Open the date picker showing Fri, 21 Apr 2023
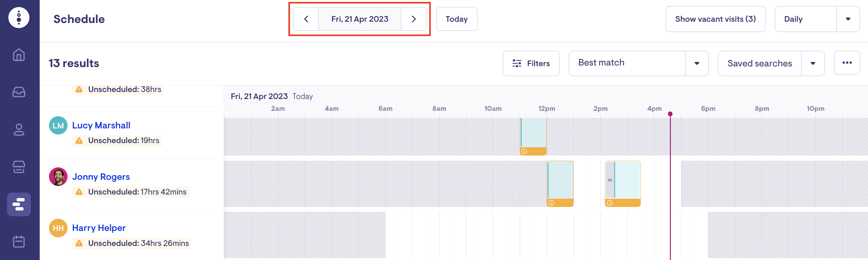This screenshot has height=260, width=868. (x=359, y=19)
